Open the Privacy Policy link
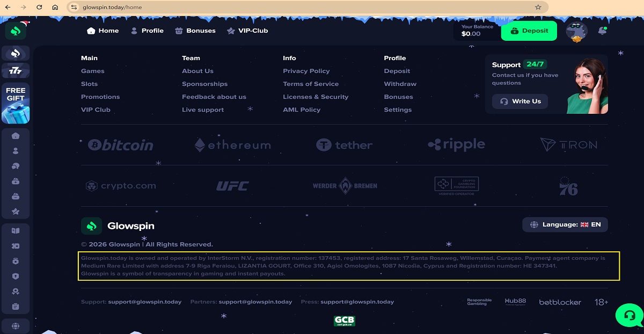Image resolution: width=644 pixels, height=334 pixels. click(x=306, y=71)
